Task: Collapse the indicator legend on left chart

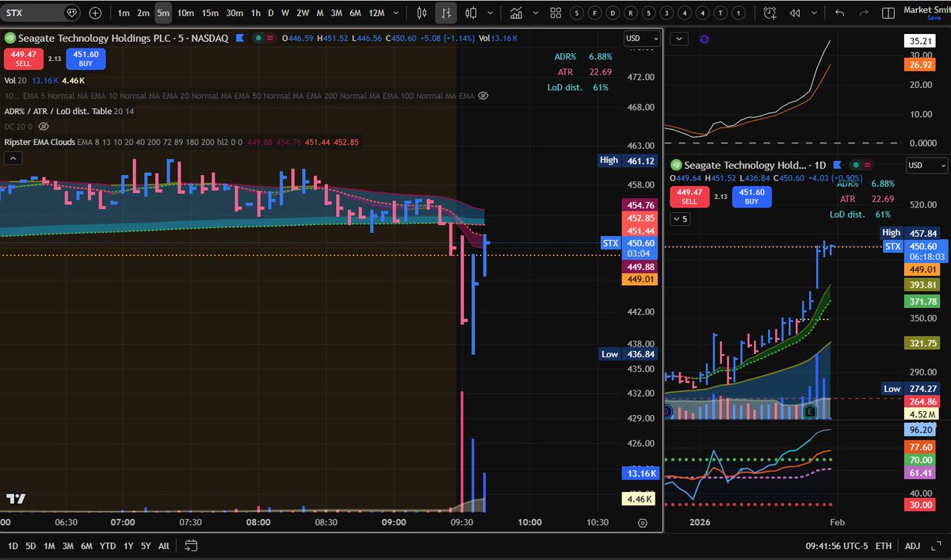Action: pyautogui.click(x=12, y=158)
